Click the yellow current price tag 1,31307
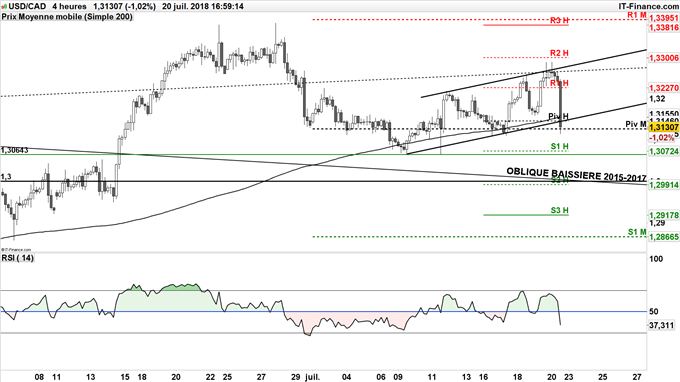The image size is (680, 382). [x=664, y=127]
